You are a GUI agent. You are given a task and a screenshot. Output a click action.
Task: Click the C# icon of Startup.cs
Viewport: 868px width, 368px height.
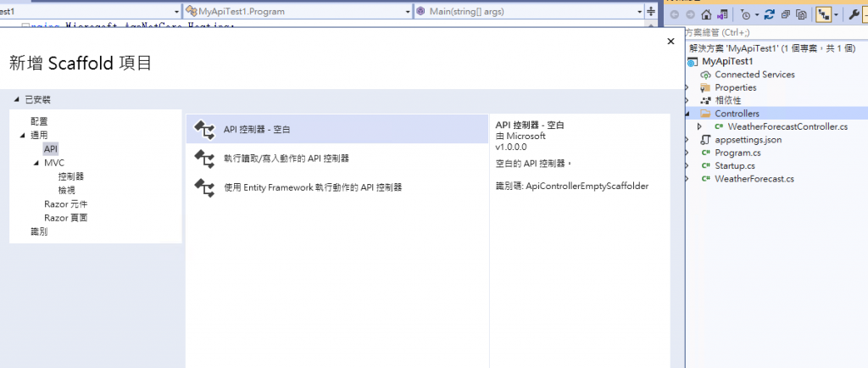(x=705, y=165)
